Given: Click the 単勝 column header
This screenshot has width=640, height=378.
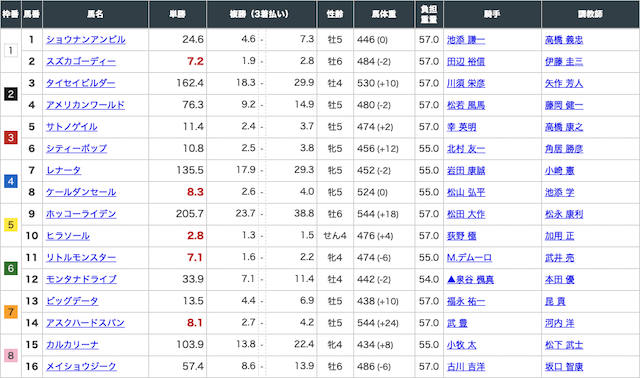Looking at the screenshot, I should pyautogui.click(x=178, y=14).
